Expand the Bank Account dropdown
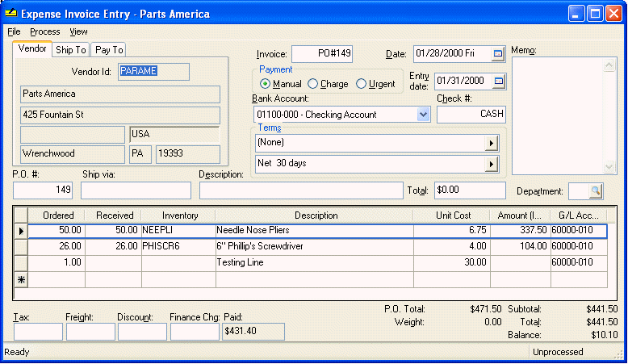Screen dimensions: 628x364 (x=423, y=115)
